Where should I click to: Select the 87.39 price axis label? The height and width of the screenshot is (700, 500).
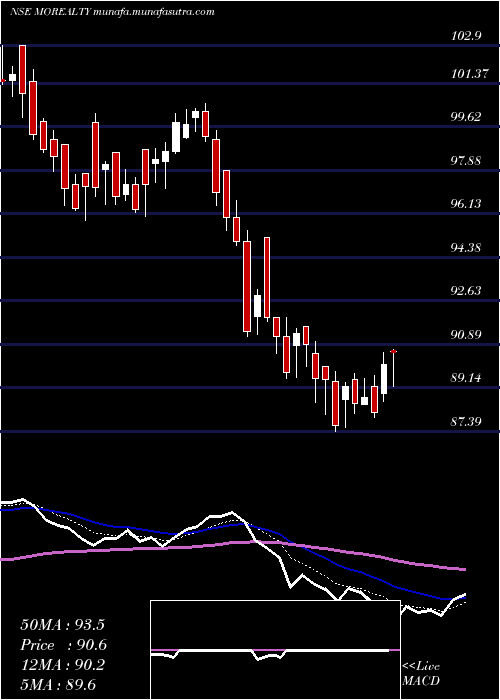467,421
